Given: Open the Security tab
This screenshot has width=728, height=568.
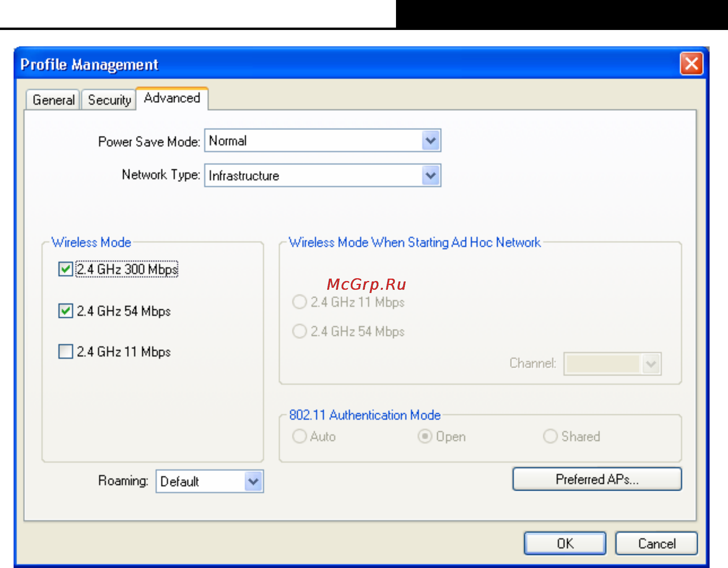Looking at the screenshot, I should 109,100.
